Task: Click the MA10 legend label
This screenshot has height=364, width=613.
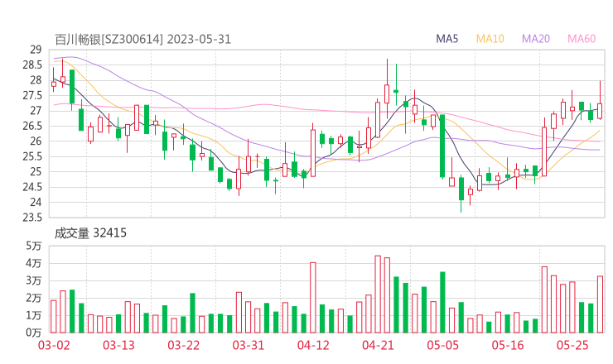Action: tap(490, 39)
